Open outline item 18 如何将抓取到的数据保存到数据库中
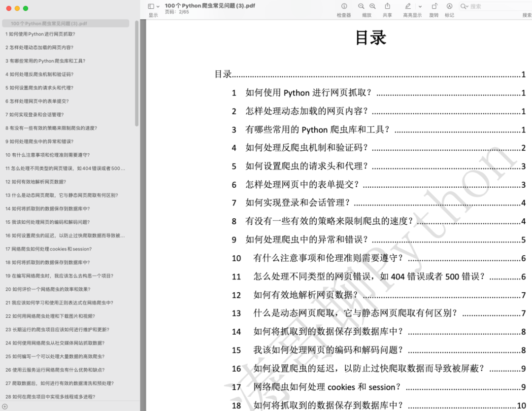Image resolution: width=532 pixels, height=411 pixels. pos(47,262)
